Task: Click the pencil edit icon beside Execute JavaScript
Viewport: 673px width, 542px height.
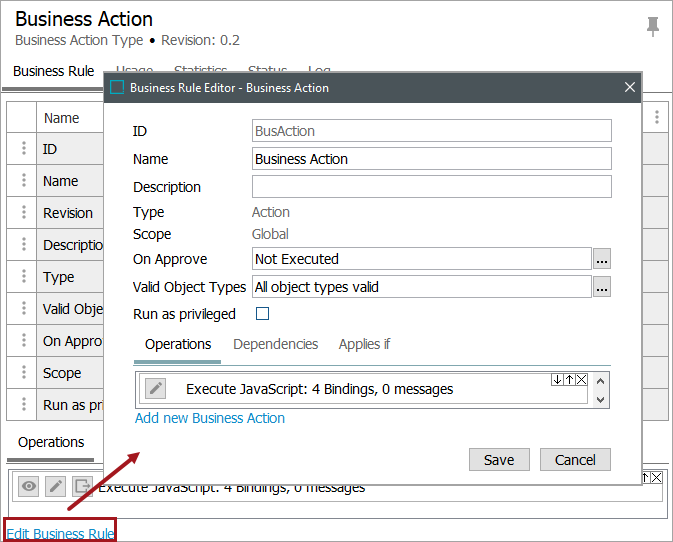Action: click(155, 389)
